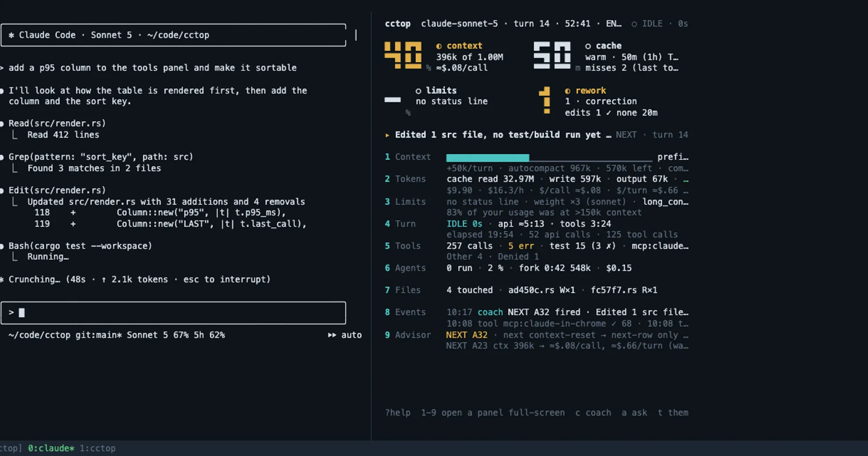Image resolution: width=868 pixels, height=456 pixels.
Task: Click '83% of your usage' limits note
Action: (x=544, y=212)
